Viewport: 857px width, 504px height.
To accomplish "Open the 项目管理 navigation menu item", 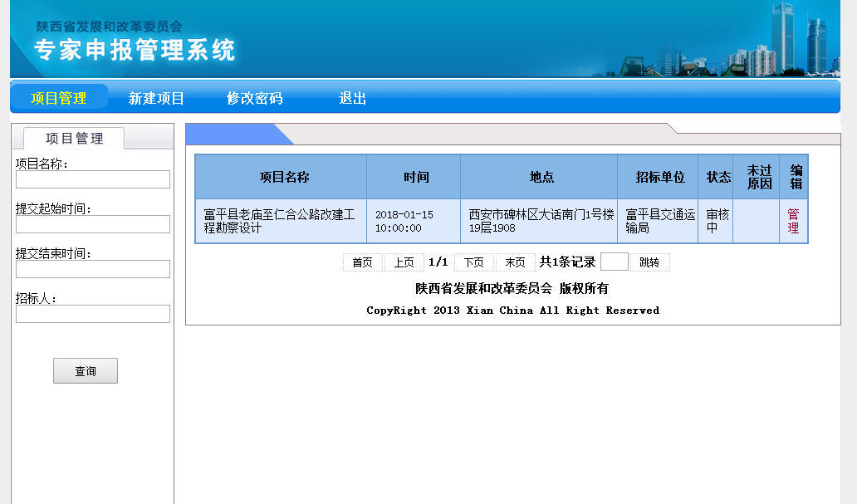I will 59,98.
